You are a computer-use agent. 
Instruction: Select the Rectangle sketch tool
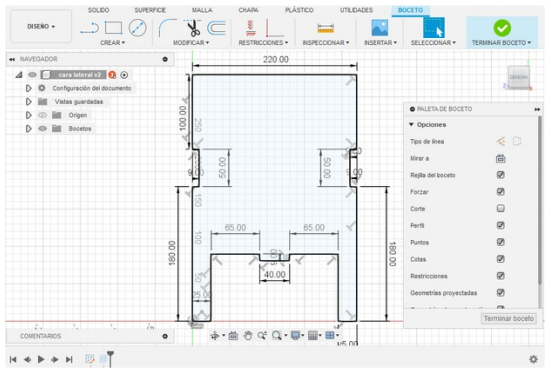(114, 28)
